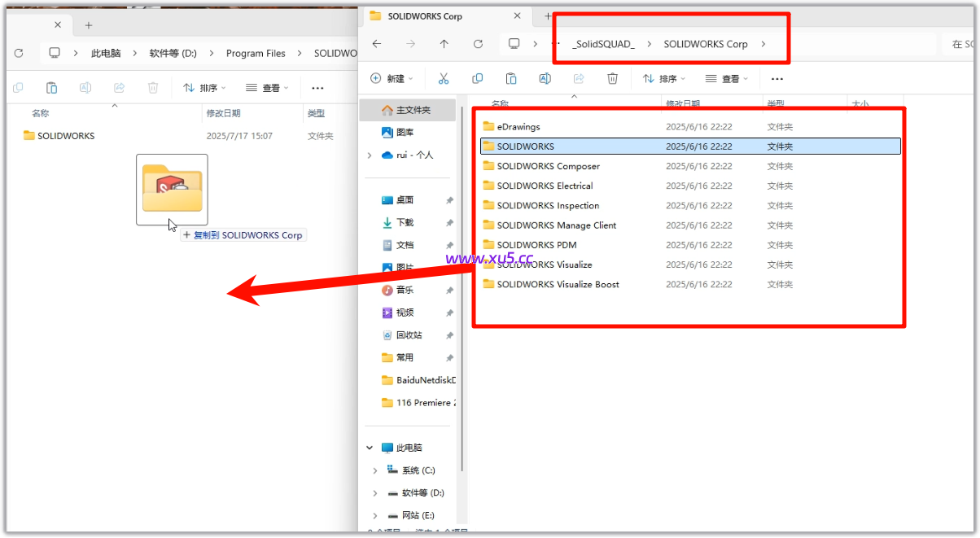980x538 pixels.
Task: Open the 新建 dropdown menu
Action: click(x=392, y=78)
